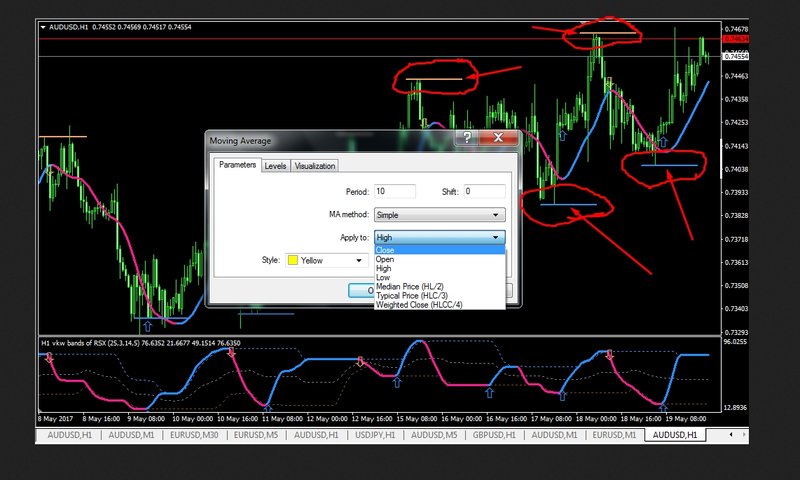Viewport: 800px width, 480px height.
Task: Click the 0.74358 price scale label
Action: pyautogui.click(x=736, y=99)
